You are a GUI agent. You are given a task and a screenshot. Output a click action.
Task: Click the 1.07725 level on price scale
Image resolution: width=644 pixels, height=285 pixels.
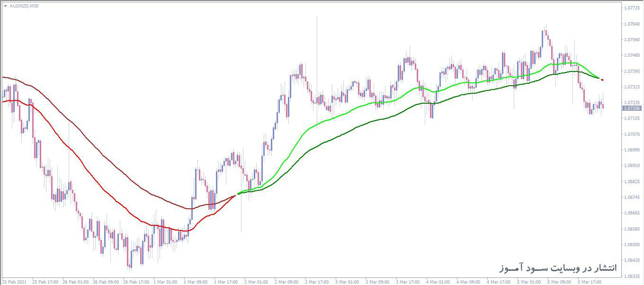632,8
